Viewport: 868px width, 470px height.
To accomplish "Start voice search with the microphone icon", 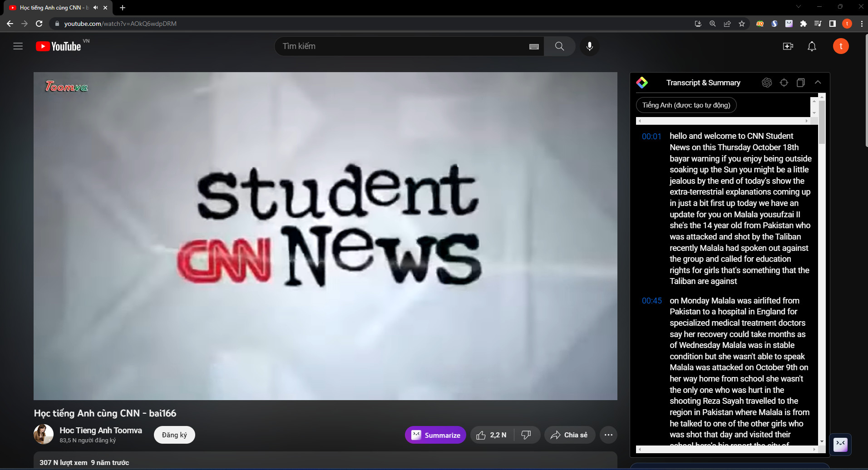I will [x=589, y=46].
